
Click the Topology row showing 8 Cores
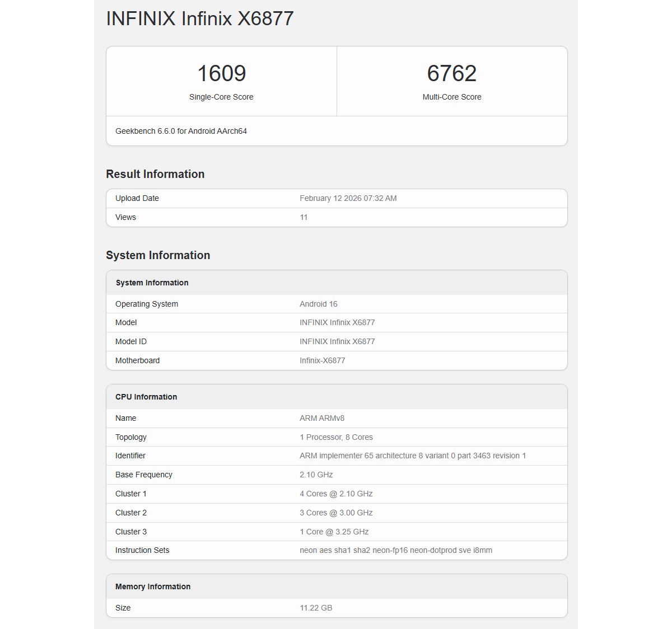click(x=336, y=437)
